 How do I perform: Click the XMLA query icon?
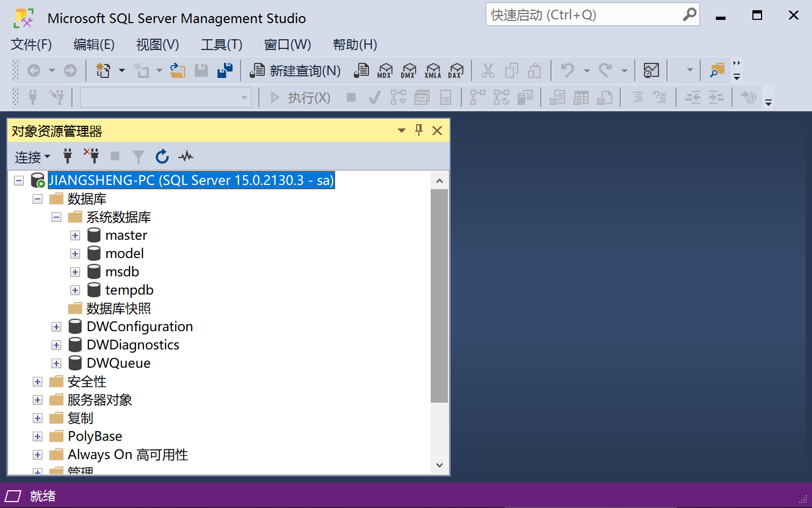point(432,70)
